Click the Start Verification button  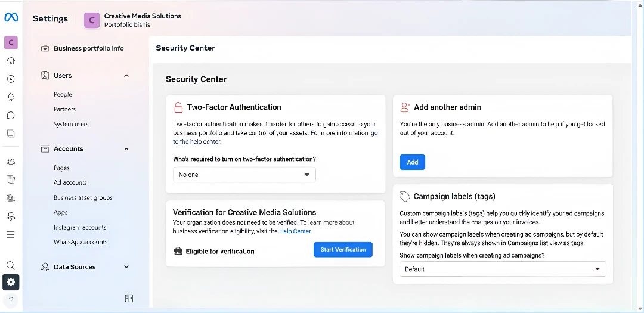(343, 250)
